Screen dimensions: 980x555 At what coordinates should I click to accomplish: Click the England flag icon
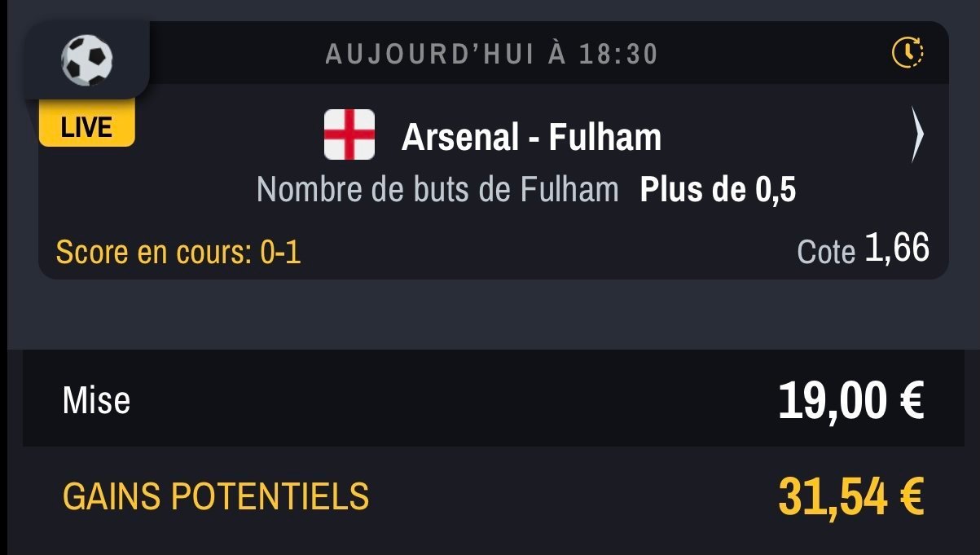(x=349, y=134)
